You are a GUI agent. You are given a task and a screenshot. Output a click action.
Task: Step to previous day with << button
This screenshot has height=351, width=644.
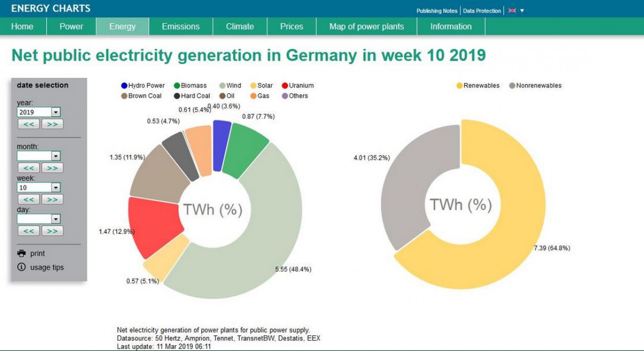point(28,231)
